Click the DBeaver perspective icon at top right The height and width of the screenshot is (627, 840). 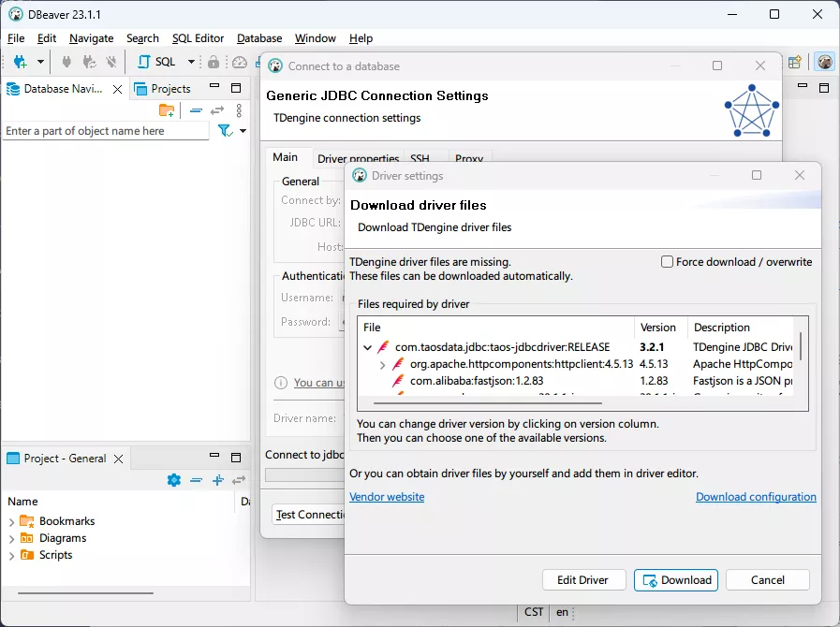click(x=824, y=62)
